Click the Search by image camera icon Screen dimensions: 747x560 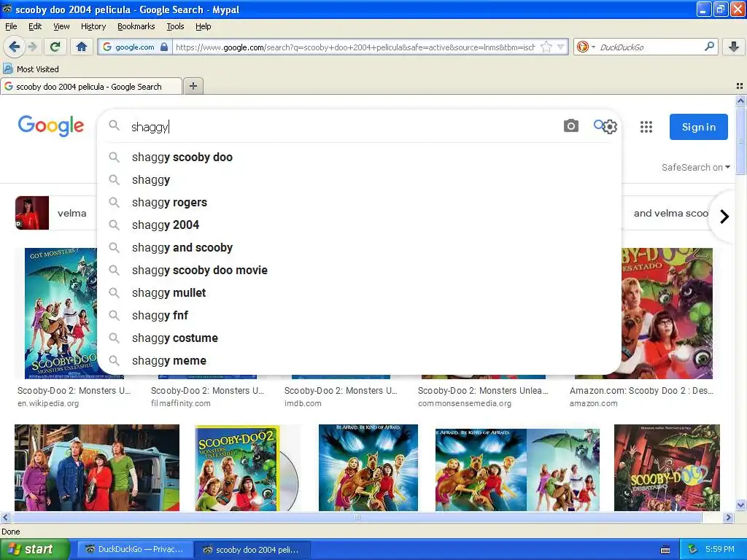click(x=570, y=125)
